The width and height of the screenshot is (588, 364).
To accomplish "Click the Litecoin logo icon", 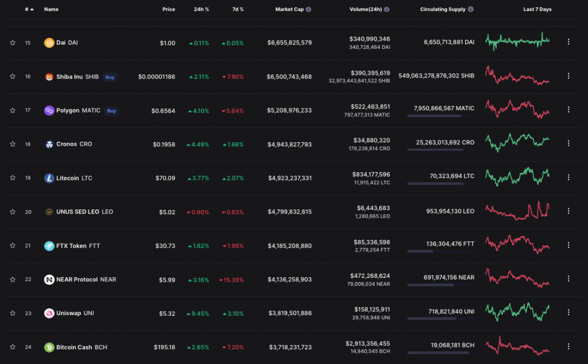I will tap(49, 178).
